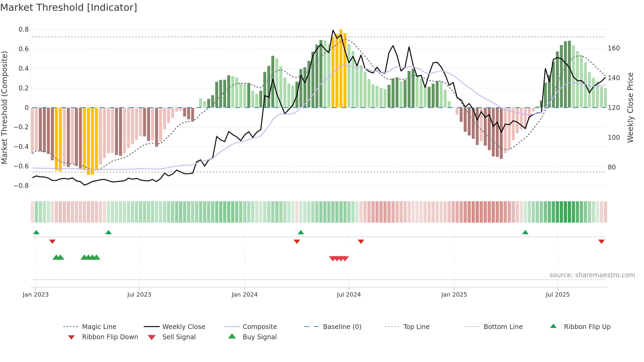Click the Jul 2025 x-axis label
The width and height of the screenshot is (644, 362).
(x=558, y=295)
